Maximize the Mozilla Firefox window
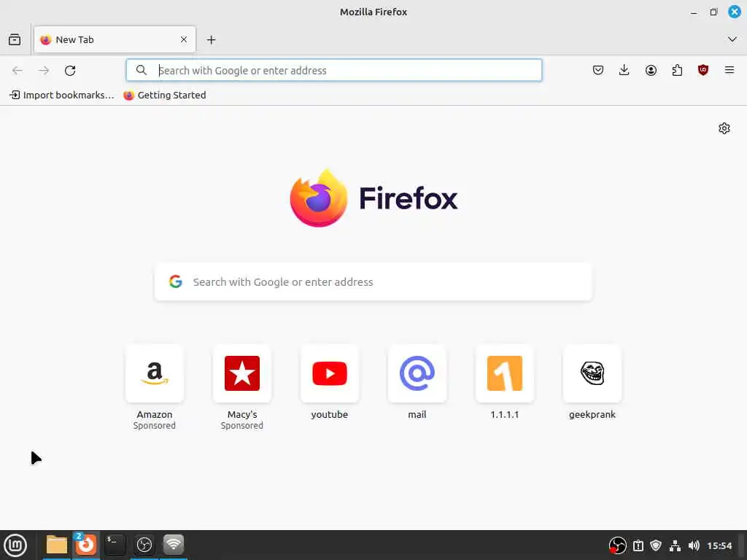 (713, 12)
